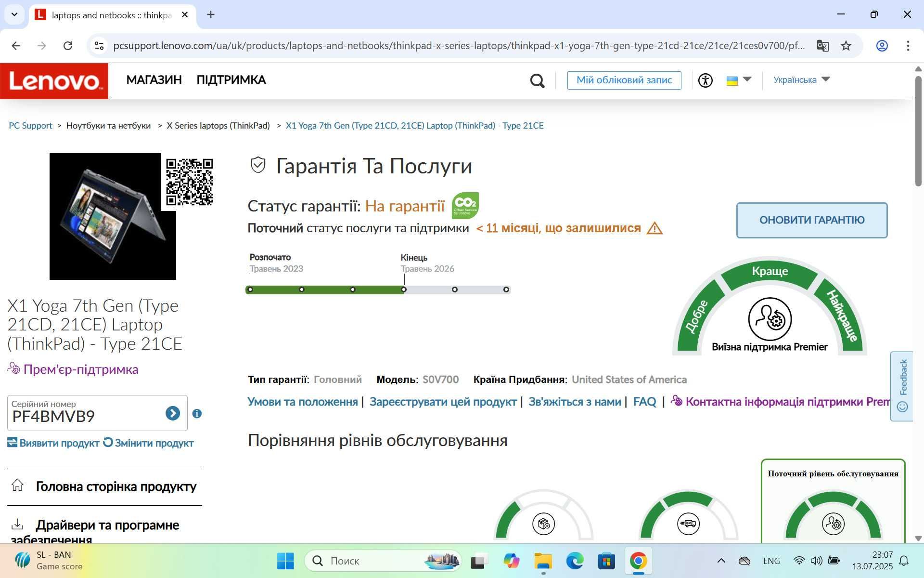Bookmark this page with the star
Viewport: 924px width, 578px height.
click(x=846, y=46)
